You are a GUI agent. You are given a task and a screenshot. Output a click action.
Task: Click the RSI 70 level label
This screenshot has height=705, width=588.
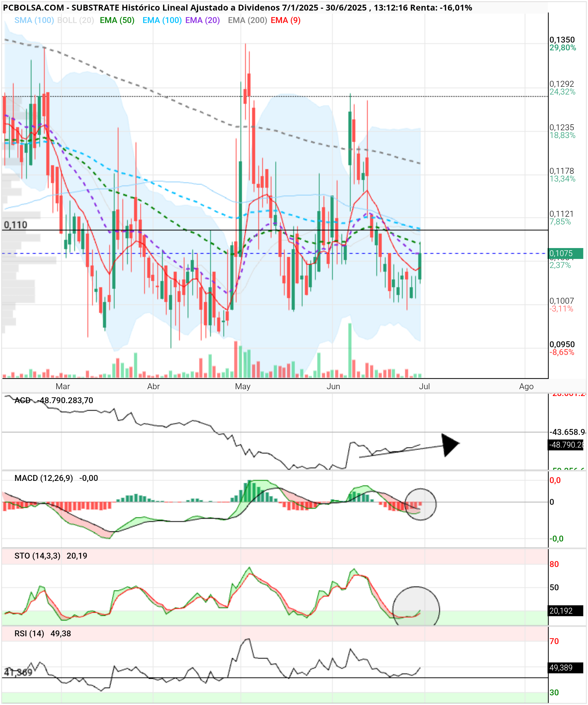[554, 641]
